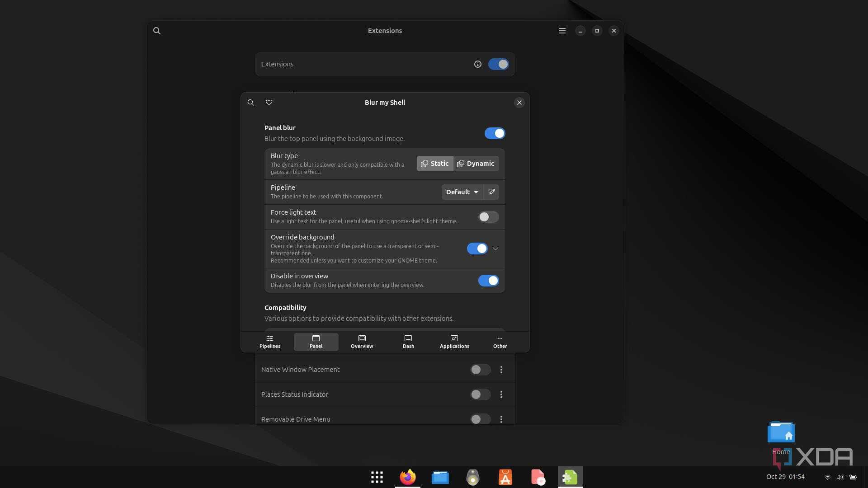Viewport: 868px width, 488px height.
Task: Click the edit pipeline icon button
Action: tap(491, 192)
